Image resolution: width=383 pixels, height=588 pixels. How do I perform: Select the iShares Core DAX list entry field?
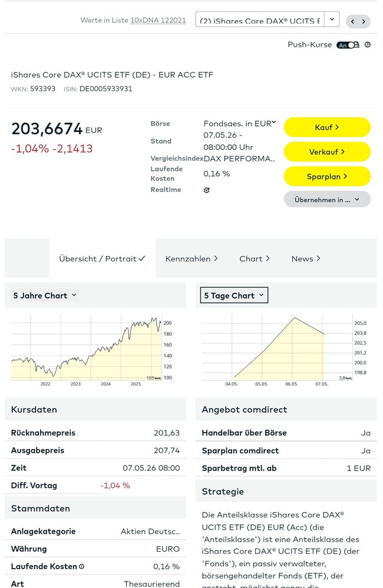click(x=260, y=19)
